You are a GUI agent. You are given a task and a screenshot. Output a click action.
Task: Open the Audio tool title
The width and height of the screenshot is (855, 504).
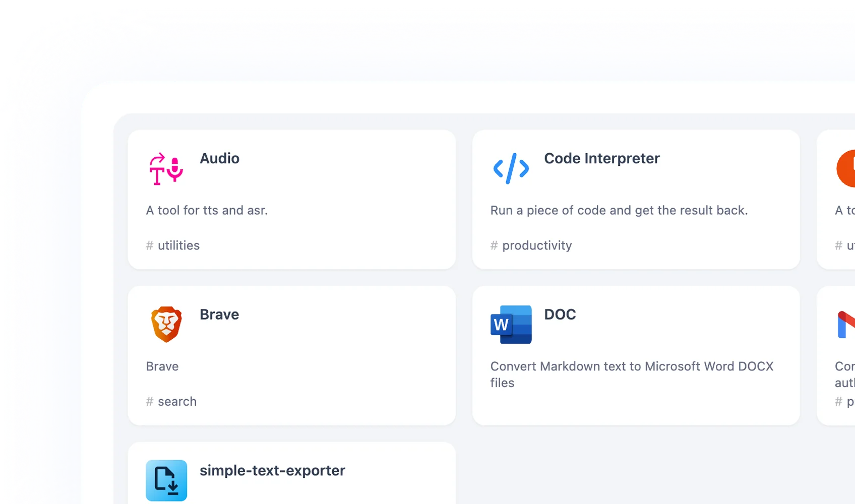point(219,158)
